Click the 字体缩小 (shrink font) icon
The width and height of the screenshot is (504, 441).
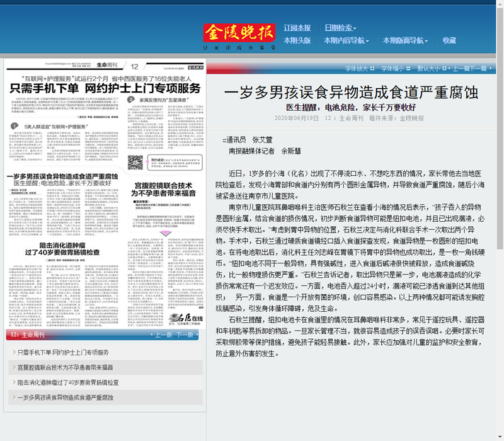coord(407,67)
